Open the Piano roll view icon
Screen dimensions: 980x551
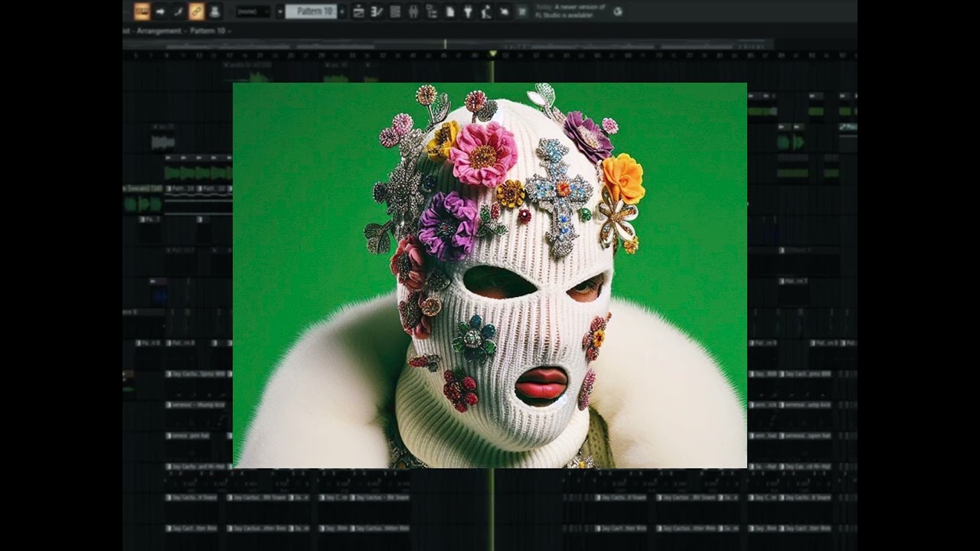(377, 11)
